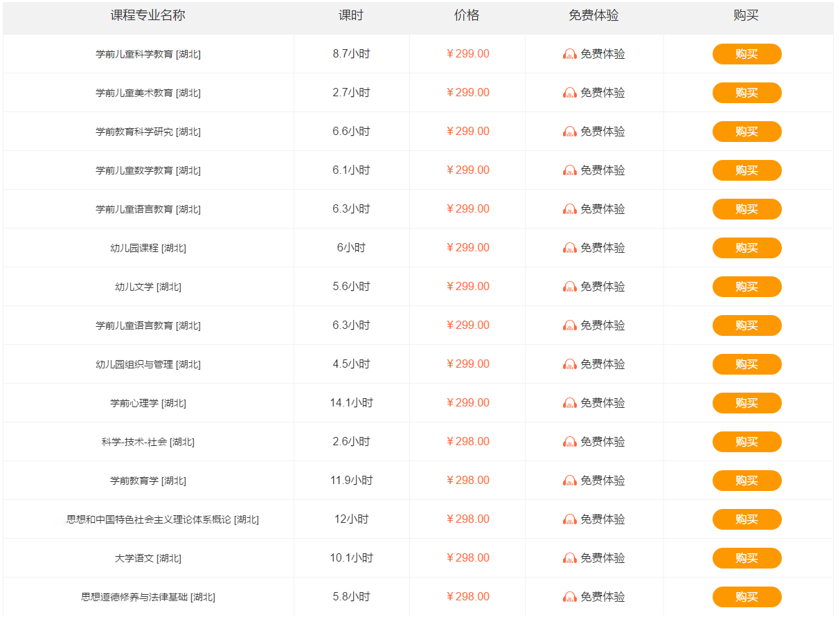Open course title 学前教育学 [湖北]
This screenshot has height=617, width=840.
148,481
